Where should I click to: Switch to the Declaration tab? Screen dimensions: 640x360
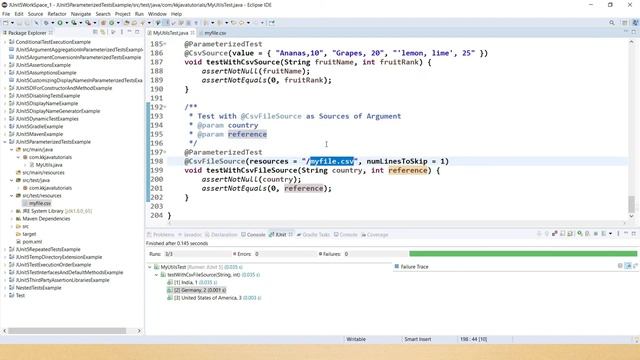point(221,235)
